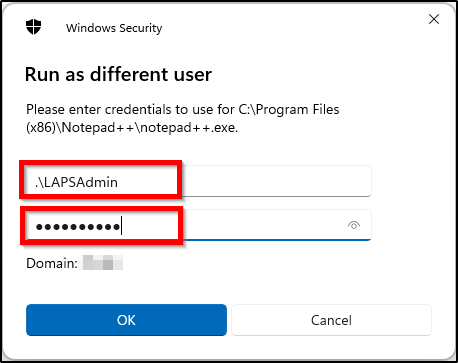The width and height of the screenshot is (458, 363).
Task: Click the Run as different user heading
Action: tap(118, 74)
